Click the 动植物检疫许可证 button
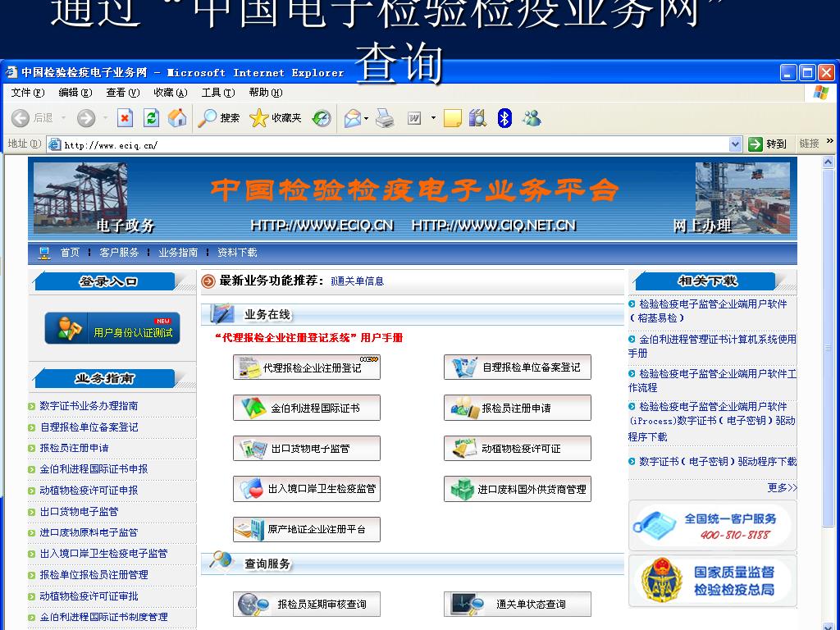This screenshot has height=630, width=840. pyautogui.click(x=518, y=449)
